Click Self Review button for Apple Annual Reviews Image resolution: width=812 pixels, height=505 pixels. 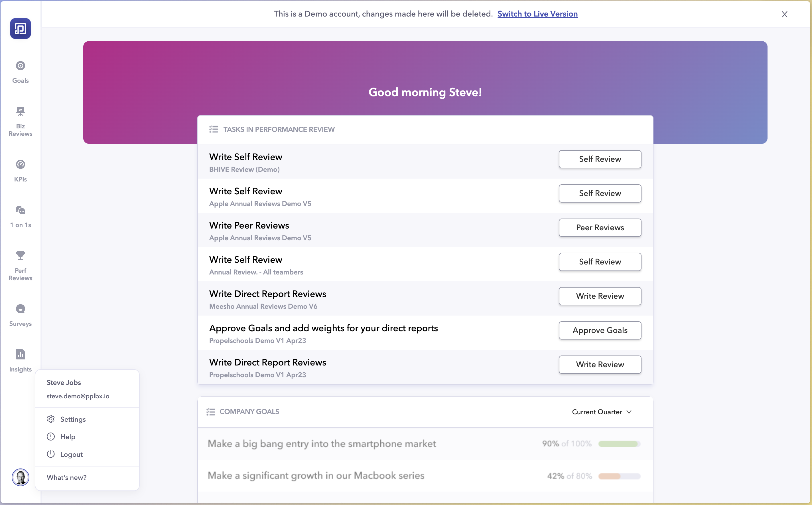600,193
